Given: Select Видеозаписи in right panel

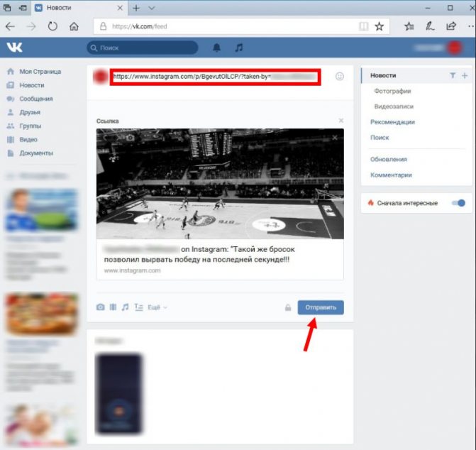Looking at the screenshot, I should click(x=394, y=106).
